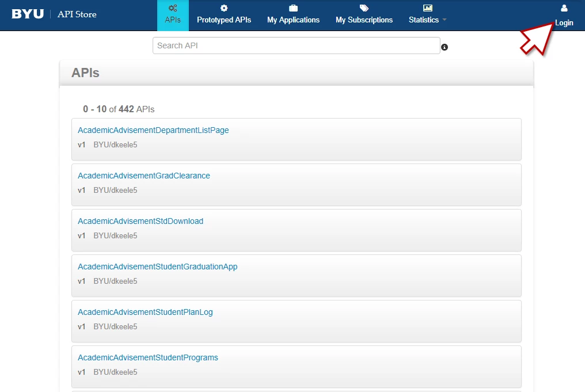Click version v1 of AcademicAdvisementStudentGraduationApp

[x=82, y=281]
